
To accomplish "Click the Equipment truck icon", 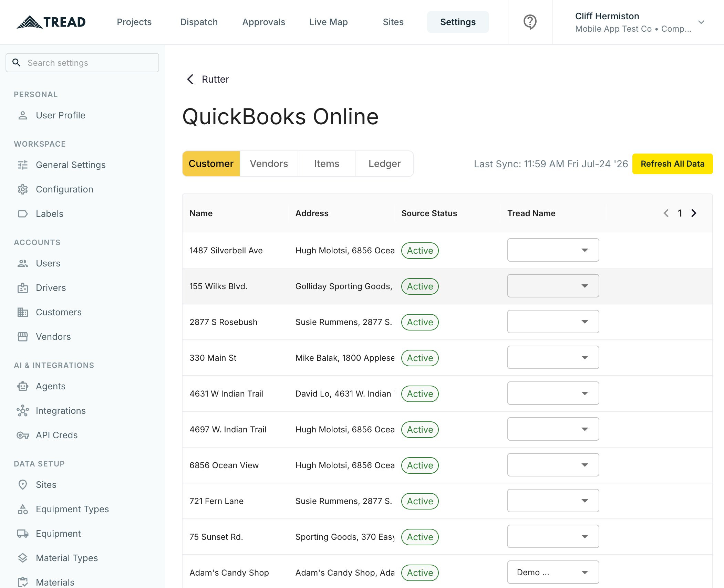I will click(x=23, y=534).
